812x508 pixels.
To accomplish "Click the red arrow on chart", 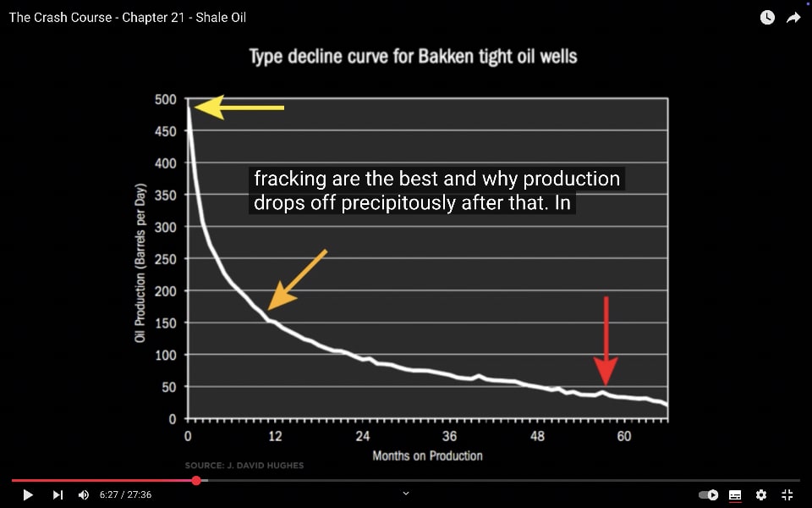I will (606, 340).
